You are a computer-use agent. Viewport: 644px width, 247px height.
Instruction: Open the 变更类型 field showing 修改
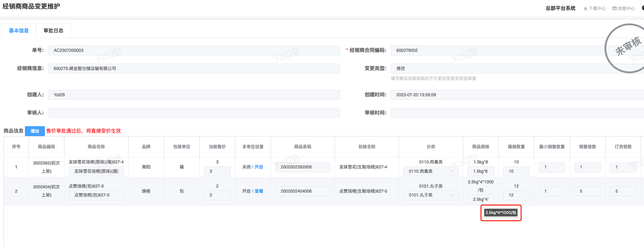498,69
